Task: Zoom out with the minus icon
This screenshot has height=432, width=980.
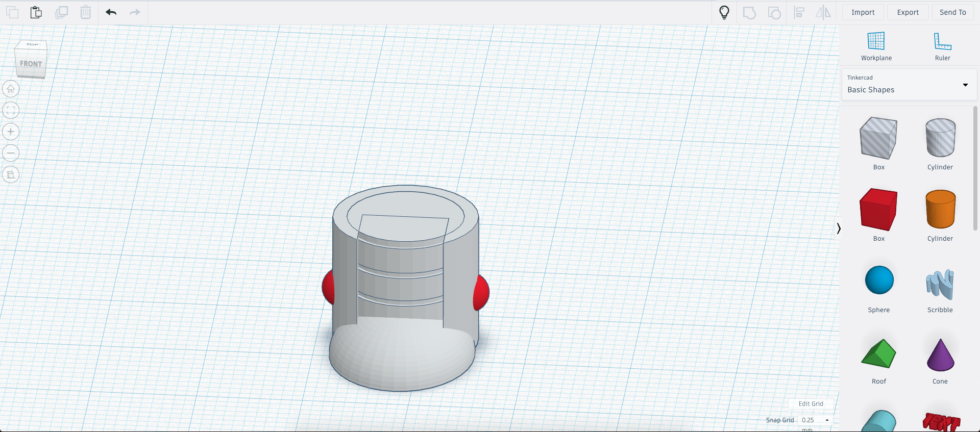Action: (11, 153)
